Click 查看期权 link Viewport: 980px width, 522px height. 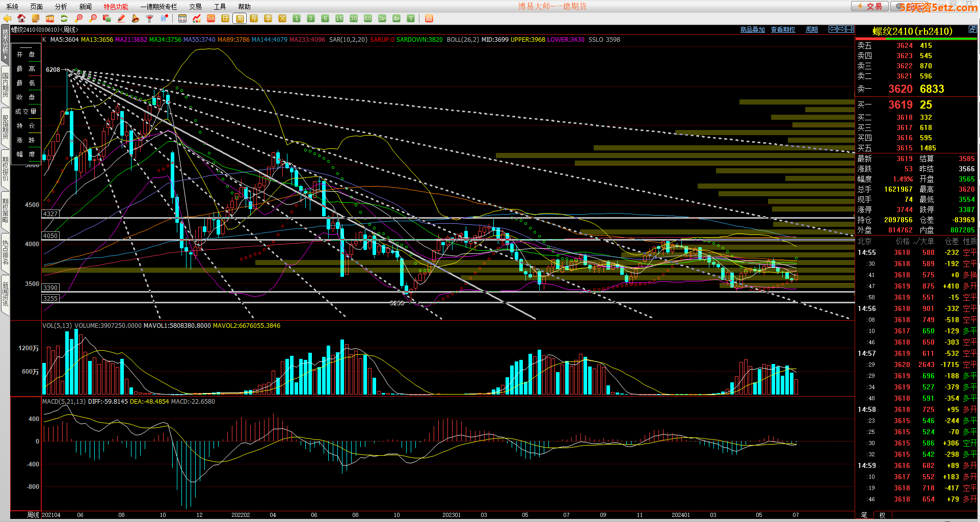pos(783,30)
